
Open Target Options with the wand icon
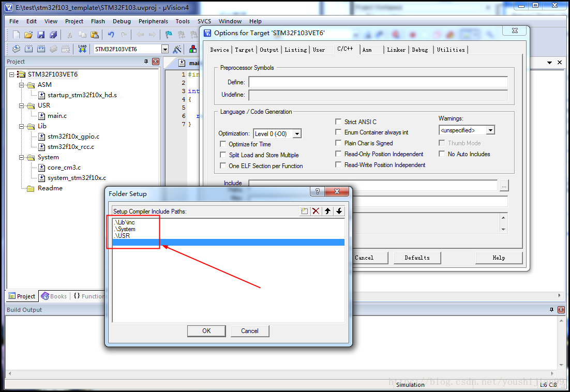click(177, 49)
